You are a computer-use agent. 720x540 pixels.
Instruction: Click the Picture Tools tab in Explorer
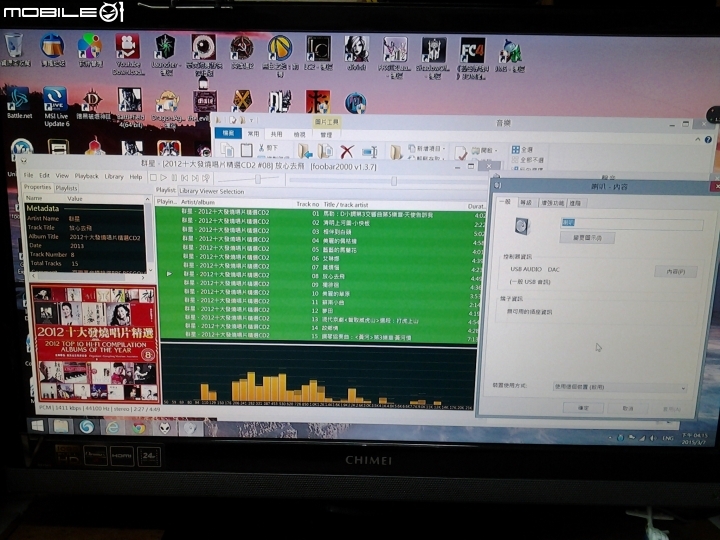click(x=326, y=122)
